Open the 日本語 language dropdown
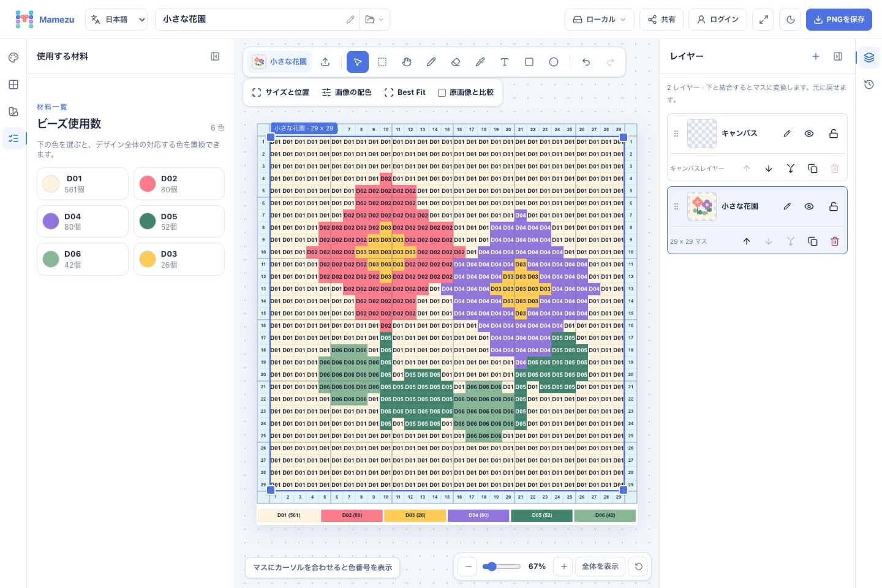 pyautogui.click(x=116, y=20)
